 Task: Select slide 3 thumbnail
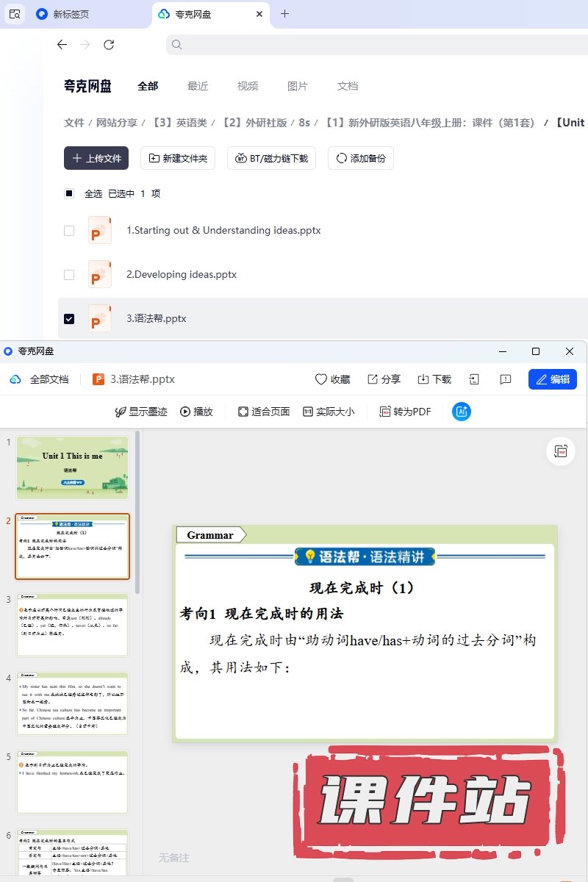(73, 625)
